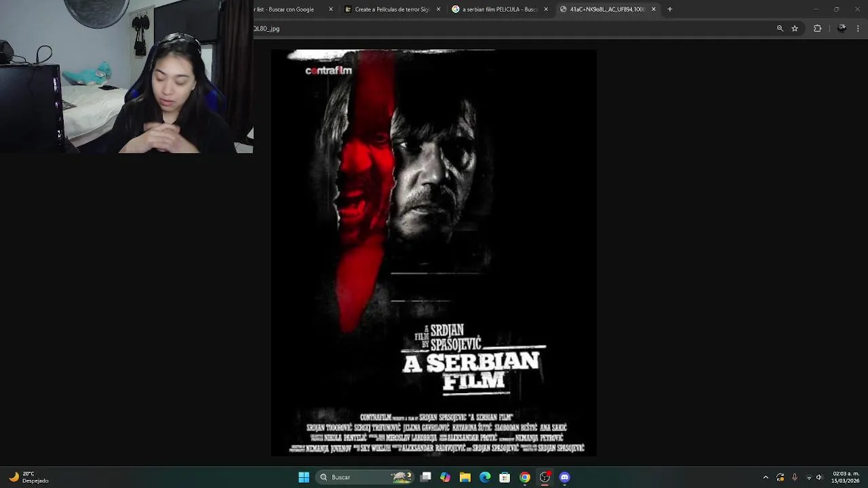
Task: Open the weather widget showing 20°C Despejado
Action: pyautogui.click(x=28, y=477)
